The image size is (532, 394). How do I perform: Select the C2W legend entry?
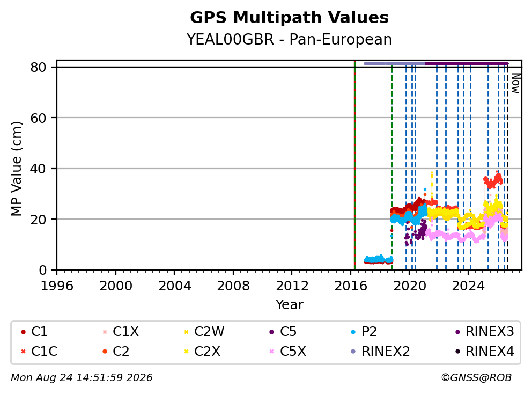tap(204, 332)
